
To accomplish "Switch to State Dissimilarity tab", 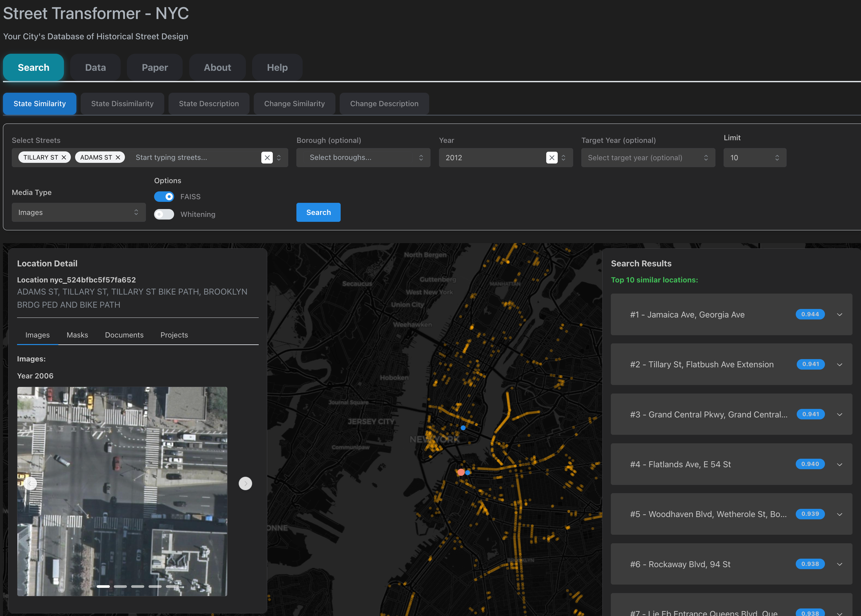I will click(122, 104).
